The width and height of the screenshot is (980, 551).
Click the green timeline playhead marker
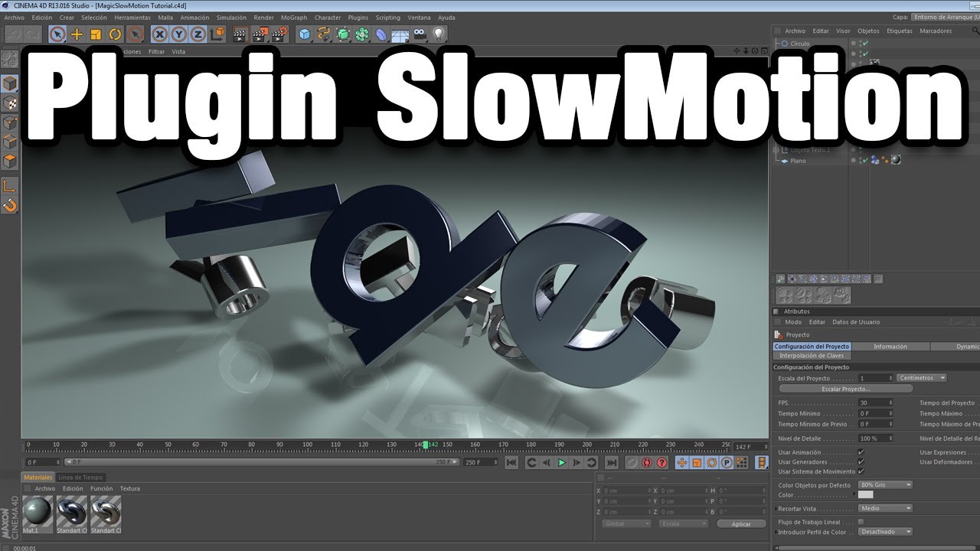426,445
